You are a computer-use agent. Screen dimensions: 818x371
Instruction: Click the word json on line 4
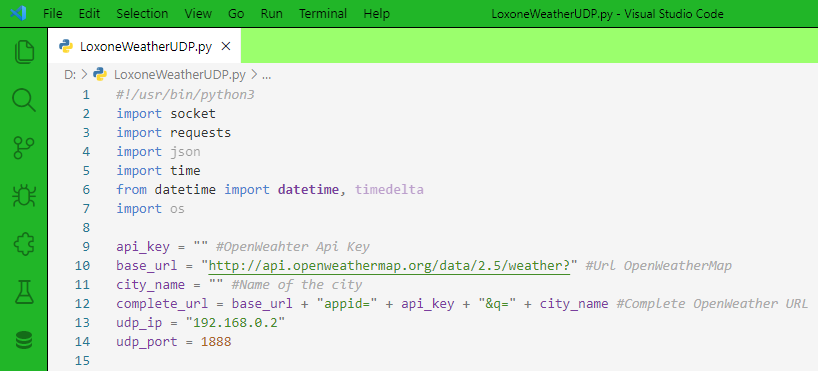point(185,152)
